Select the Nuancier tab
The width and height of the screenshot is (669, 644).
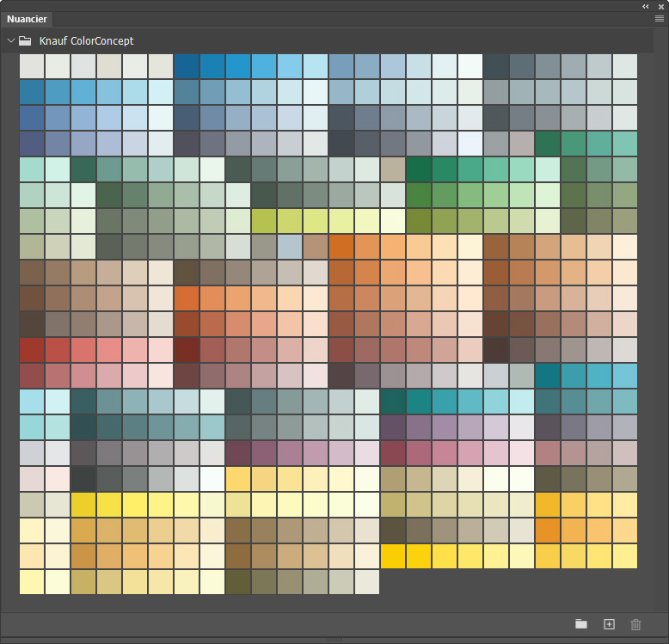click(27, 19)
